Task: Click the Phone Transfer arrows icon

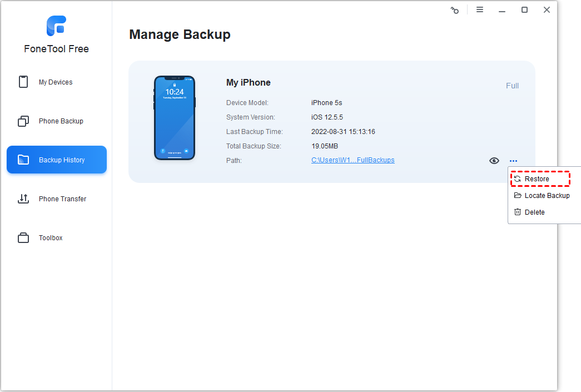Action: point(23,199)
